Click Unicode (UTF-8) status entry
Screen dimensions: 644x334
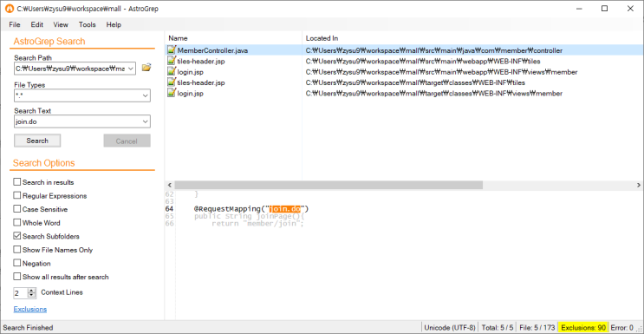tap(450, 328)
